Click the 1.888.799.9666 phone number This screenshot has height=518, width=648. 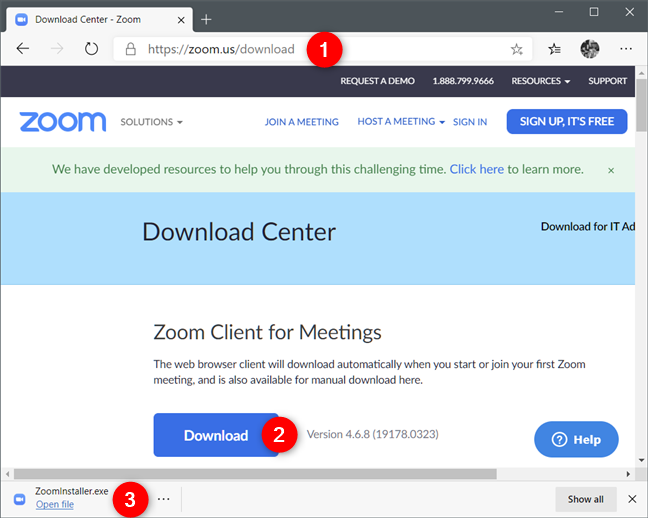coord(463,81)
